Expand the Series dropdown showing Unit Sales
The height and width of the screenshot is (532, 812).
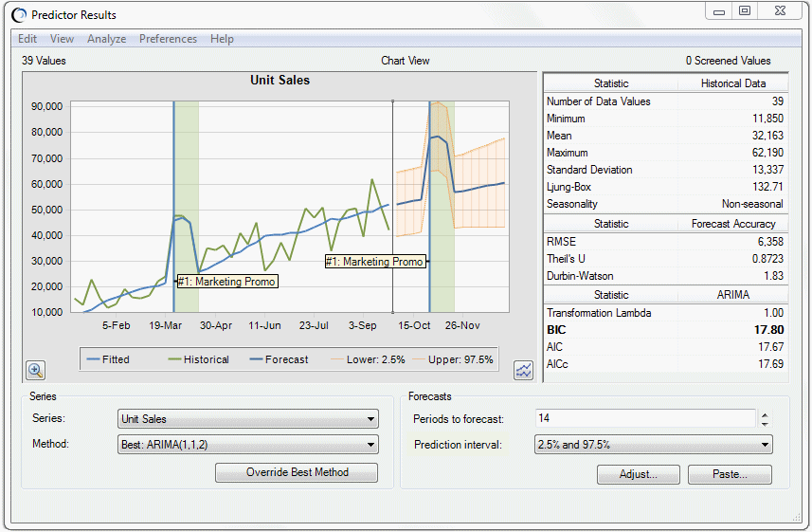click(248, 419)
